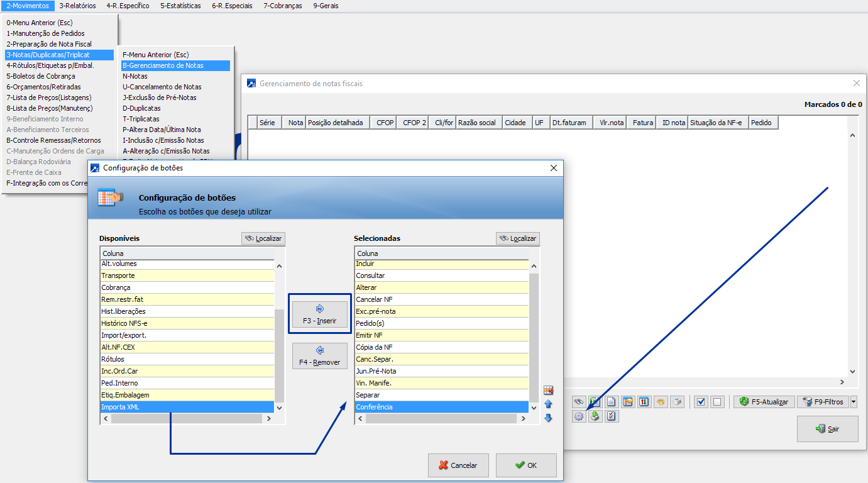Move selected button down with blue arrow
This screenshot has height=483, width=868.
click(548, 418)
